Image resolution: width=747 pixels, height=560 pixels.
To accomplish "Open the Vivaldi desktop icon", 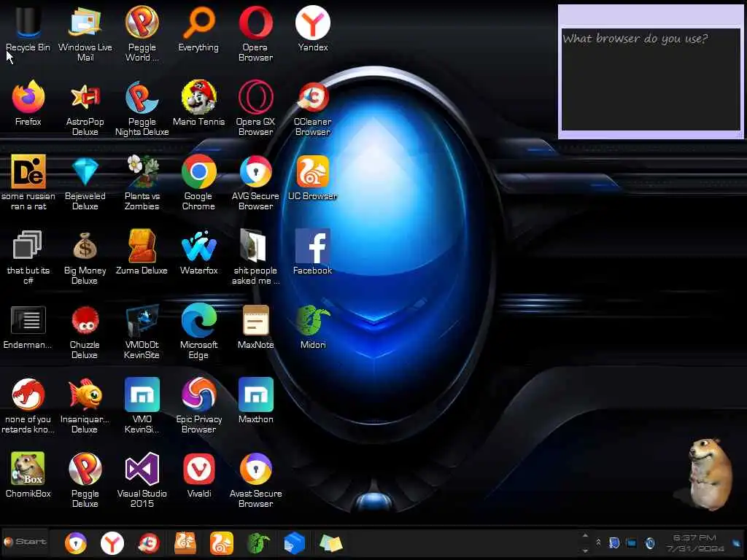I will pos(198,475).
